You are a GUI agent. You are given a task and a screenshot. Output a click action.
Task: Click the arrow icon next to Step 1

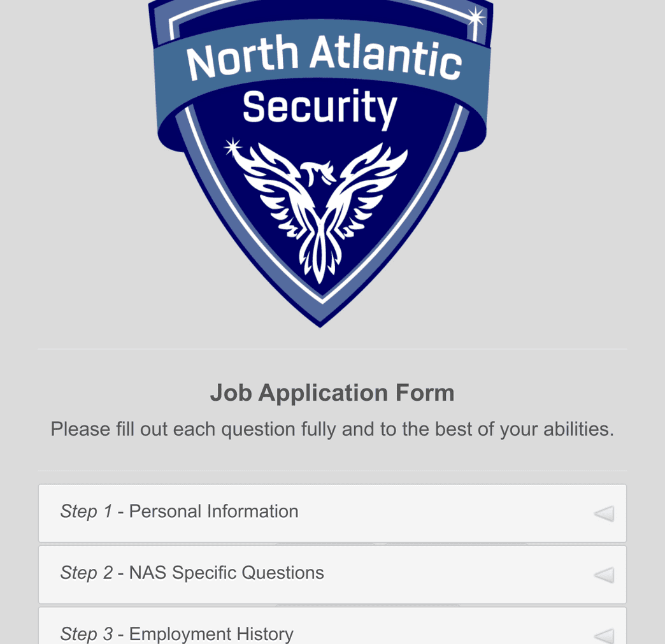coord(603,513)
